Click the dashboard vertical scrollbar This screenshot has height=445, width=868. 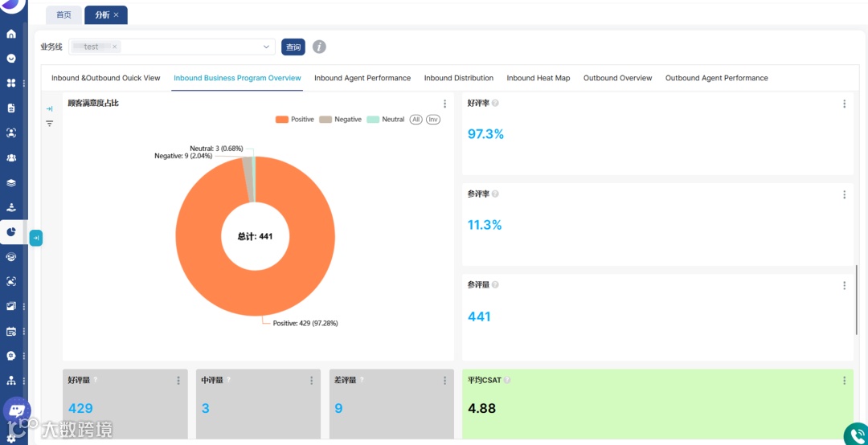coord(857,300)
